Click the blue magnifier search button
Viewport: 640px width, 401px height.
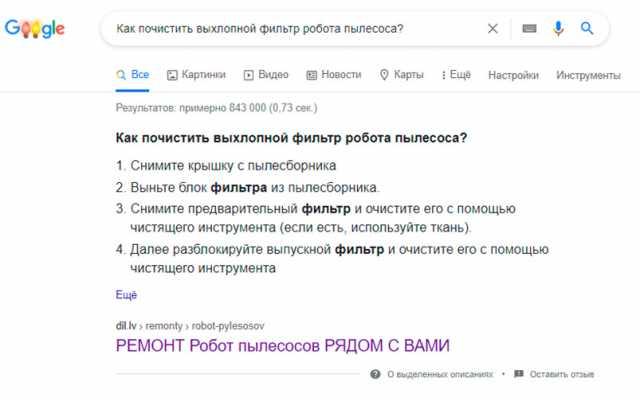pos(587,28)
